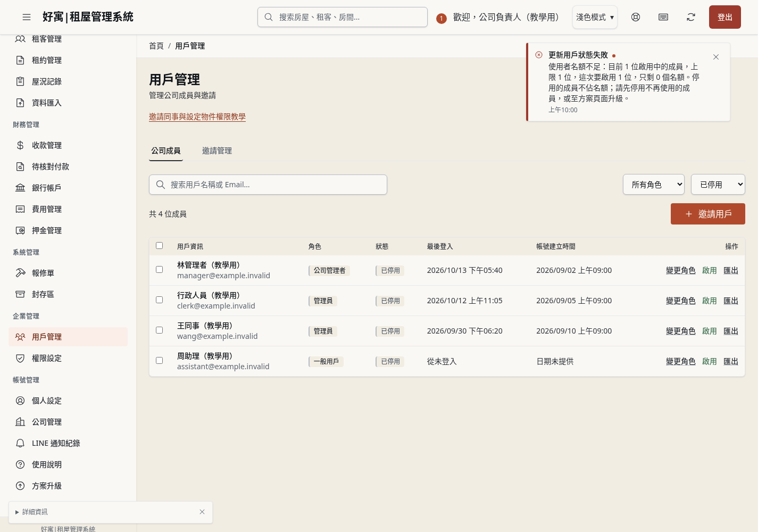Open 資料匯入 in the sidebar
The image size is (766, 532).
pyautogui.click(x=68, y=103)
